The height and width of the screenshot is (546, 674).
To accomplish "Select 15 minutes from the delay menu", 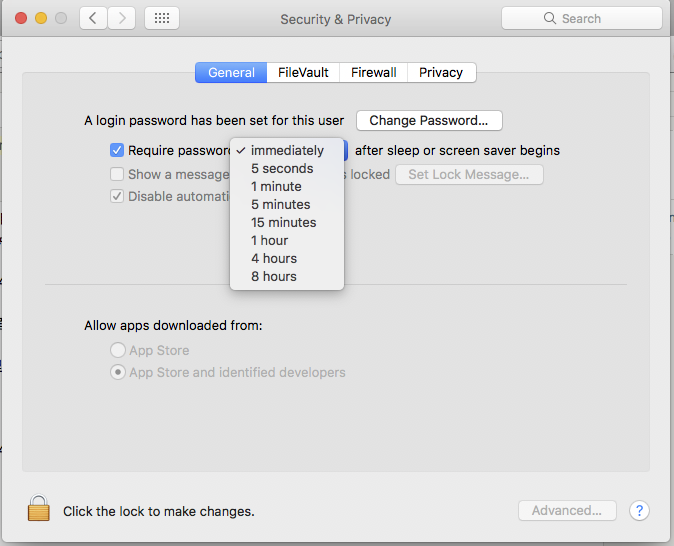I will (x=287, y=223).
